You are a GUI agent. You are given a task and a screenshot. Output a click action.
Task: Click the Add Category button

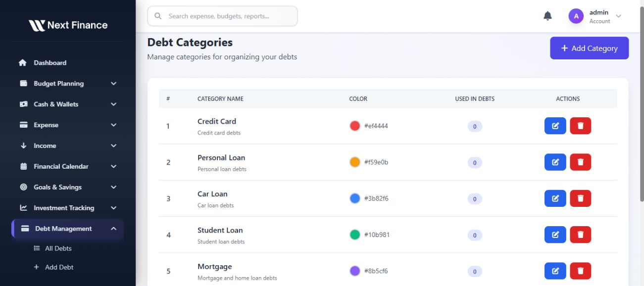589,48
